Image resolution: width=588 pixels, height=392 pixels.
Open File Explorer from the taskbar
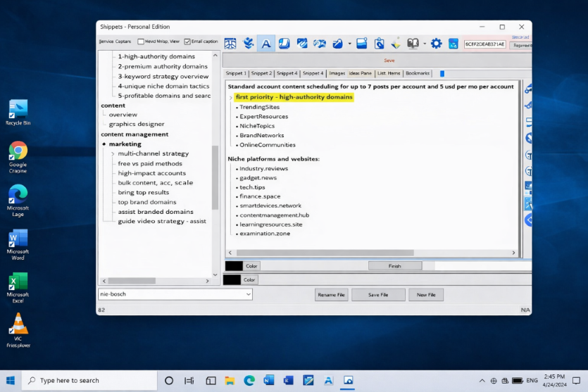click(230, 380)
